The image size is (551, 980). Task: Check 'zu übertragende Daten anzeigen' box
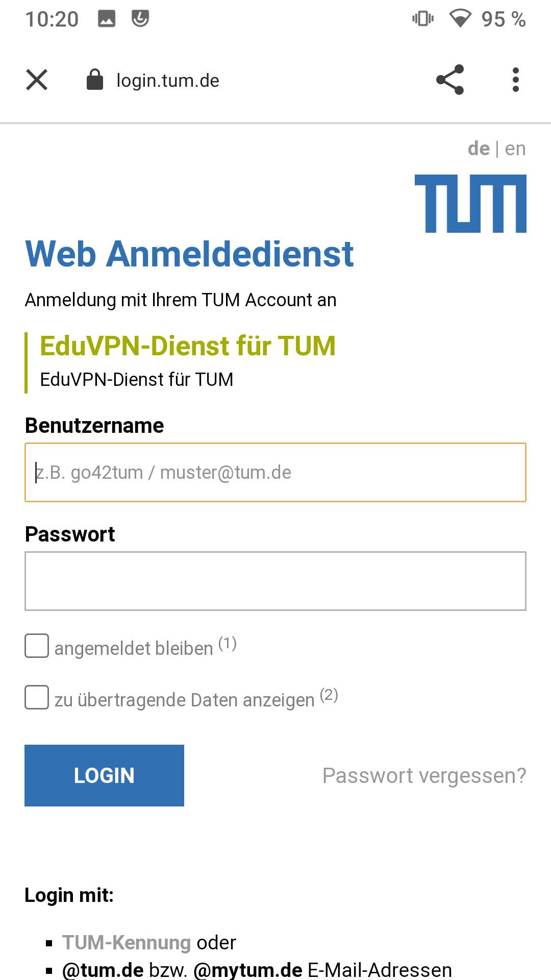tap(37, 698)
